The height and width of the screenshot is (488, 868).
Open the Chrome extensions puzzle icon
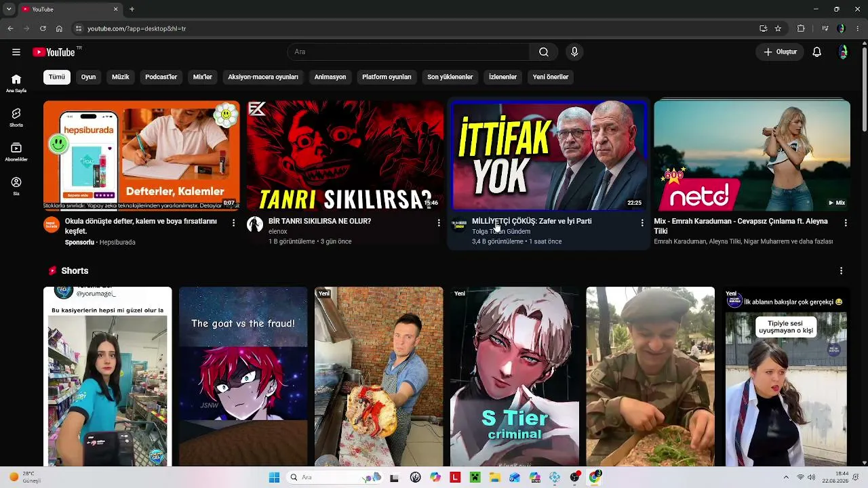(801, 28)
